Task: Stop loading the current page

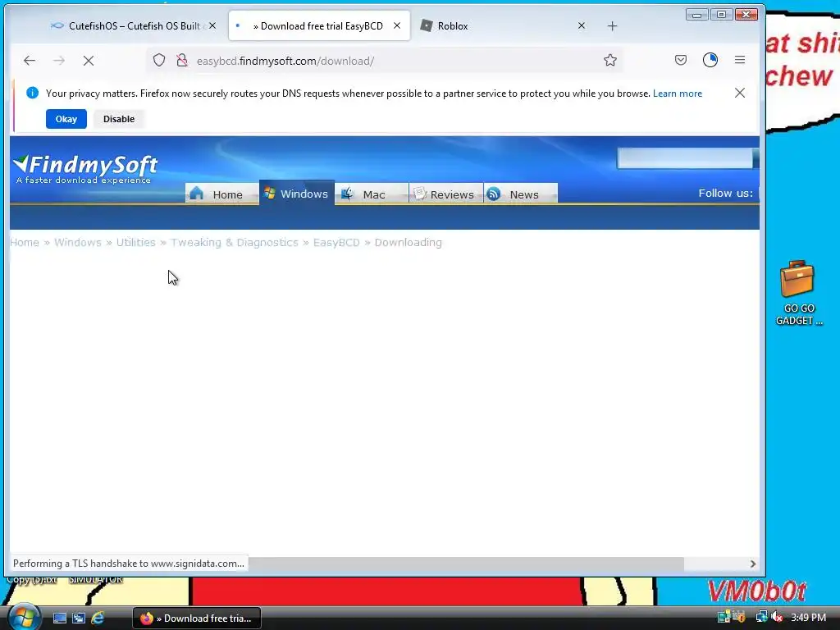Action: point(89,61)
